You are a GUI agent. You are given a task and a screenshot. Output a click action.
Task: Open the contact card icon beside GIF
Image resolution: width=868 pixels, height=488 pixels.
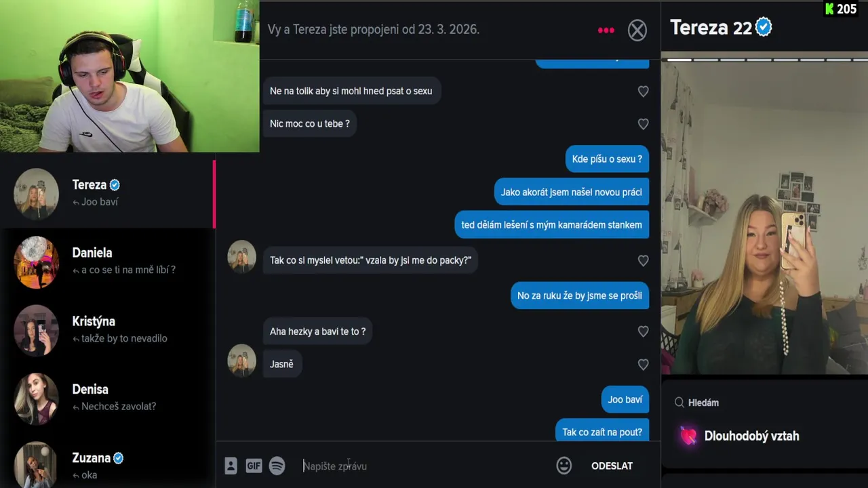(x=231, y=466)
